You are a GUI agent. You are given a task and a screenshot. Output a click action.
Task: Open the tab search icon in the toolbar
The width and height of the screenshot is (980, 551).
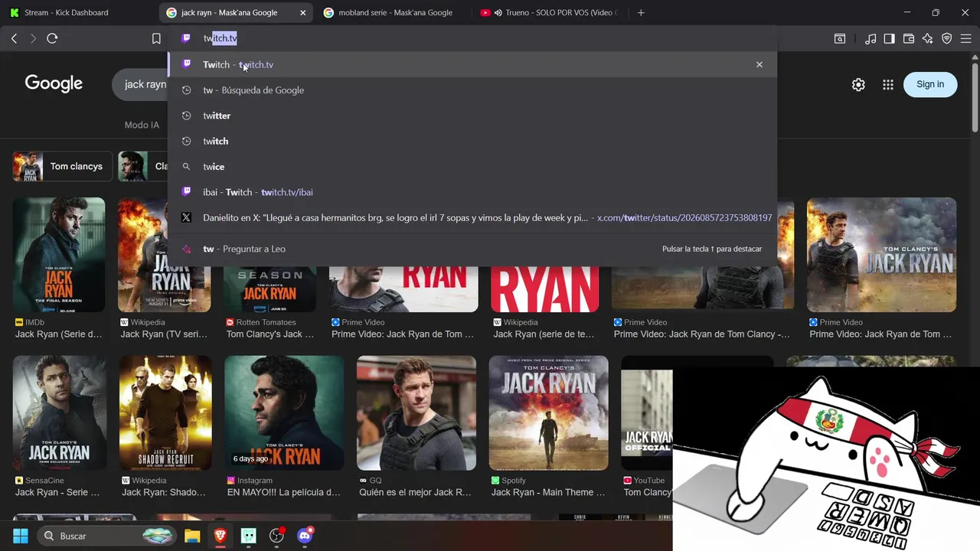pos(840,38)
